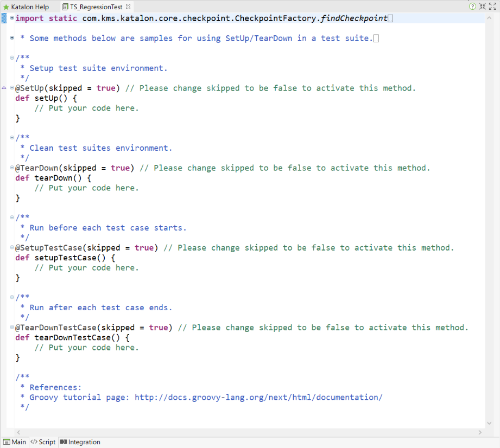The width and height of the screenshot is (500, 448).
Task: Click the minimize editor arrows icon
Action: click(483, 7)
